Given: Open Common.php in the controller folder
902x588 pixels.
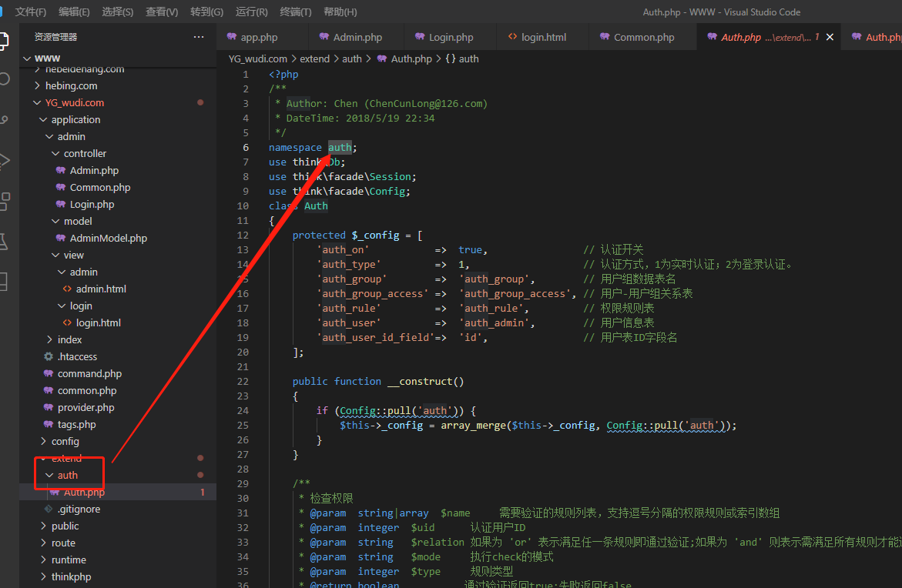Looking at the screenshot, I should [x=100, y=187].
